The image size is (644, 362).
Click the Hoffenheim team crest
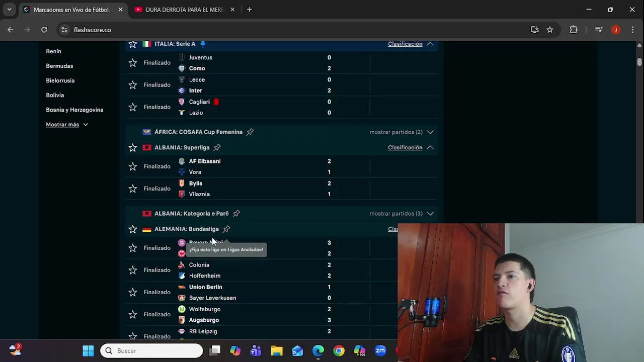coord(182,276)
